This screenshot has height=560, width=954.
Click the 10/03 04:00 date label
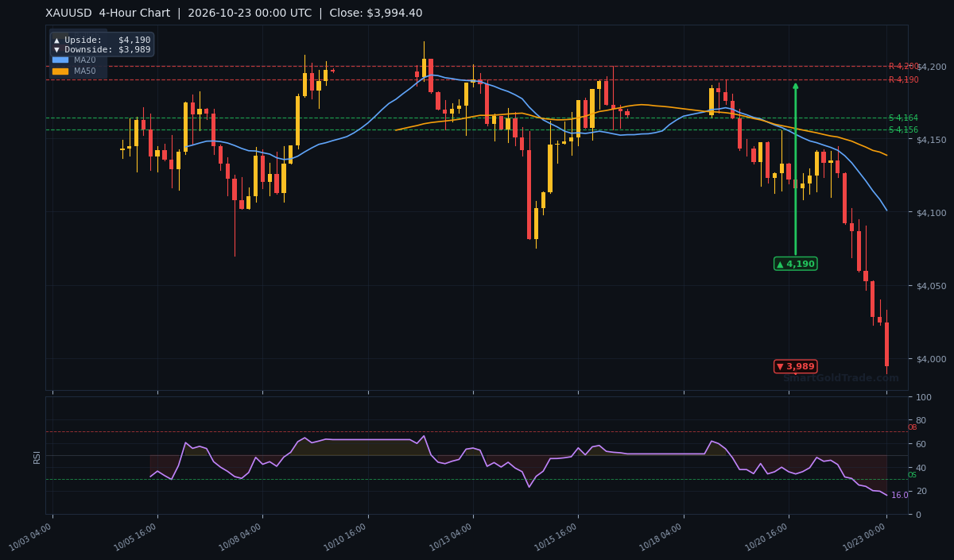[x=31, y=537]
